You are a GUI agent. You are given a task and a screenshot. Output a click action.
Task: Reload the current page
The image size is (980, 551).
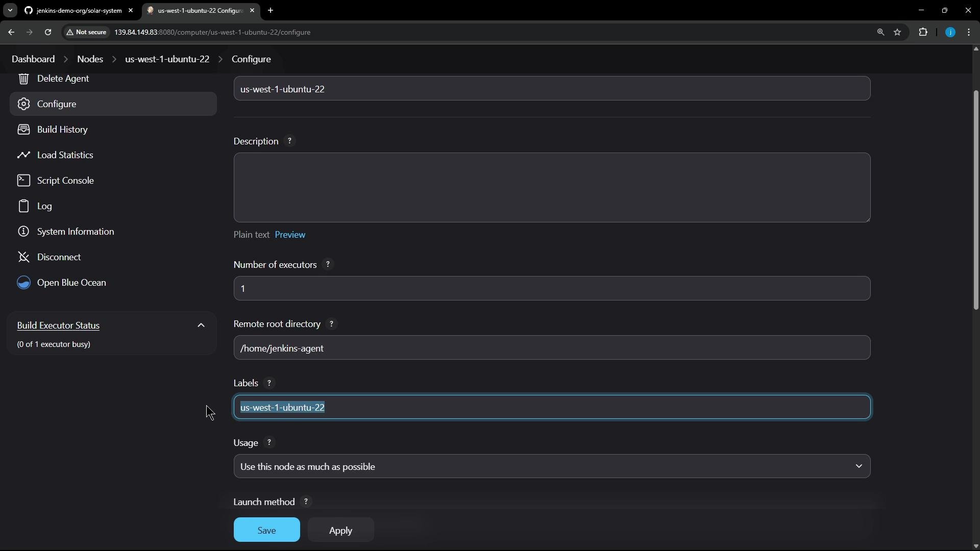[48, 32]
